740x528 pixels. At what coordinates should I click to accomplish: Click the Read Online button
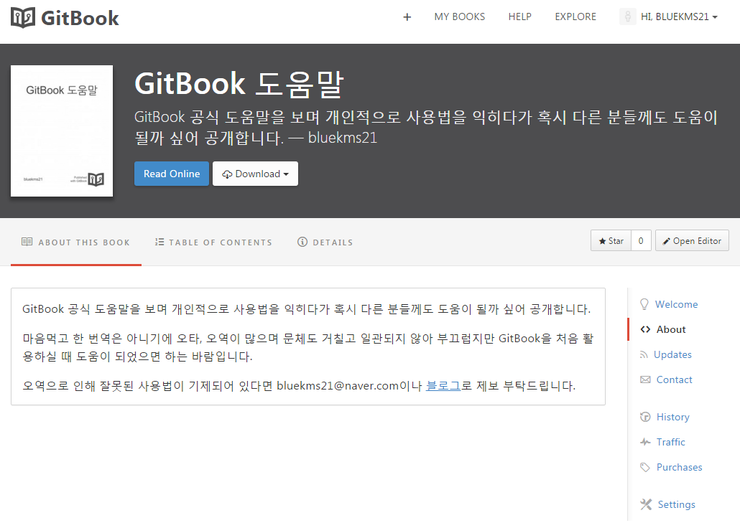point(171,174)
